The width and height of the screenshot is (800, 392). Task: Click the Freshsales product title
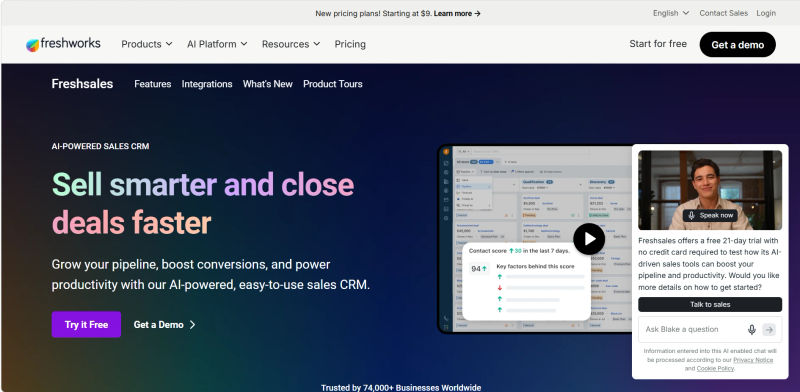82,84
